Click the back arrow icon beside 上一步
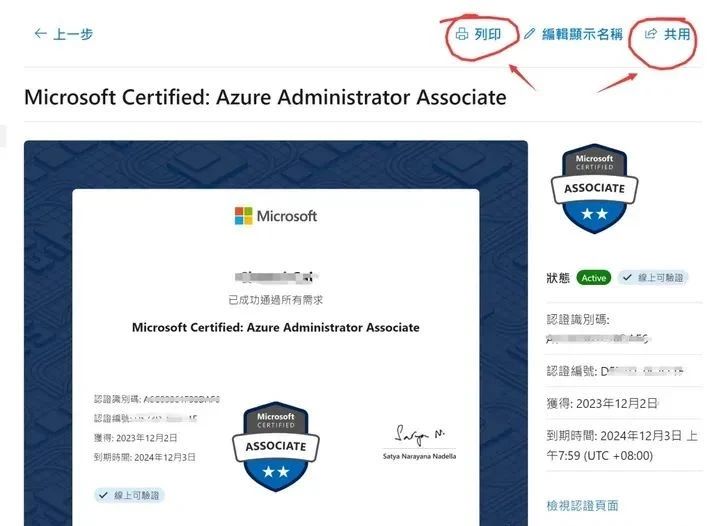The image size is (720, 526). 40,34
